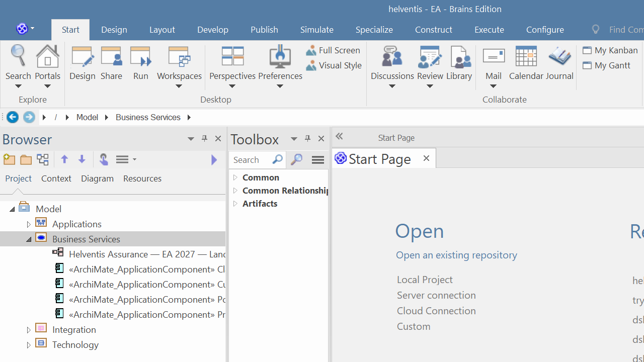The height and width of the screenshot is (362, 644).
Task: Open the Browser panel options dropdown arrow
Action: (191, 139)
